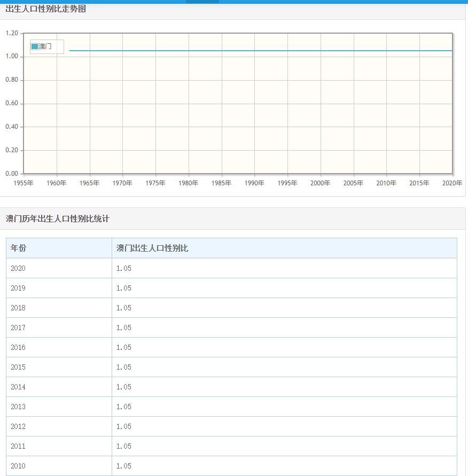The image size is (468, 476).
Task: Click the 澳门 legend color swatch
Action: point(34,46)
